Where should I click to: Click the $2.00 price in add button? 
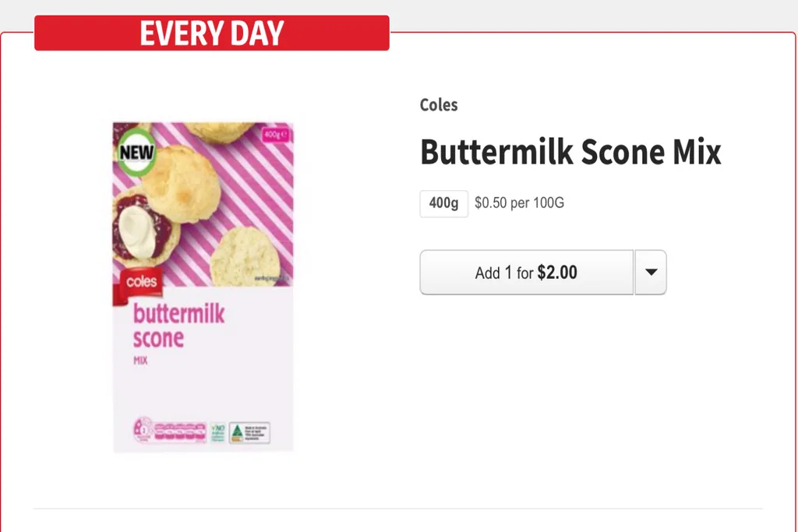point(557,273)
